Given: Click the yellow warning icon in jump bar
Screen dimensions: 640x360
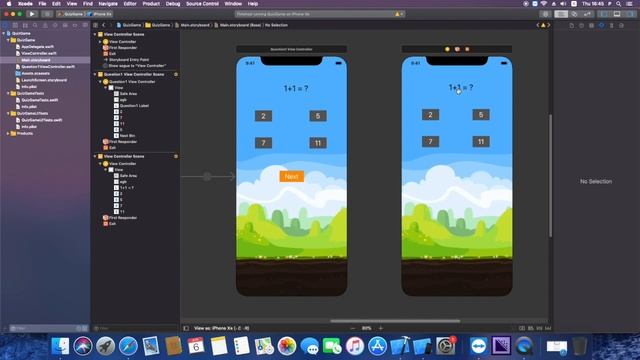Looking at the screenshot, I should (x=543, y=25).
